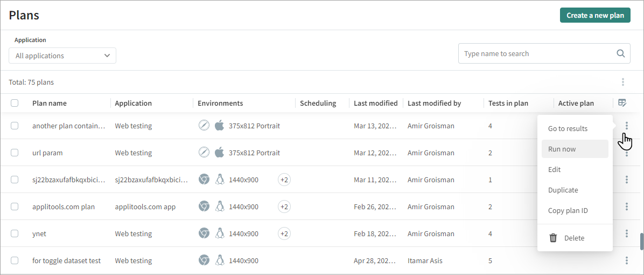Select the checkbox for url param plan
The height and width of the screenshot is (275, 644).
pos(15,153)
